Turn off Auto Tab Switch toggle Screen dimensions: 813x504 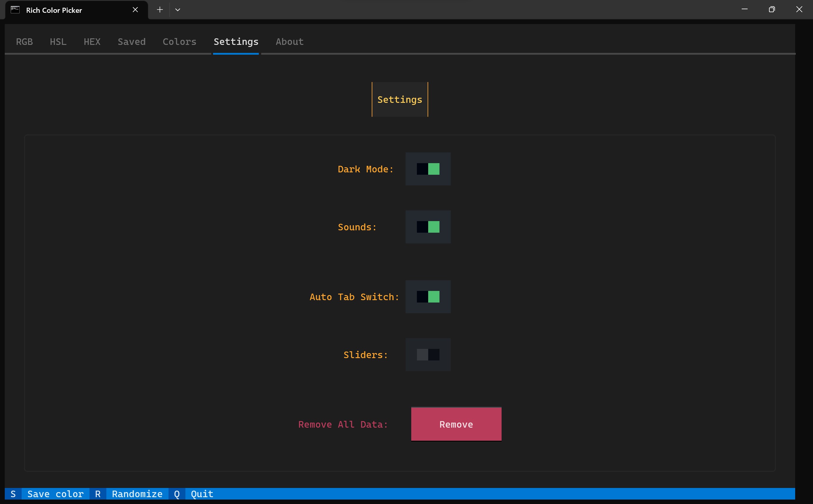click(x=428, y=297)
